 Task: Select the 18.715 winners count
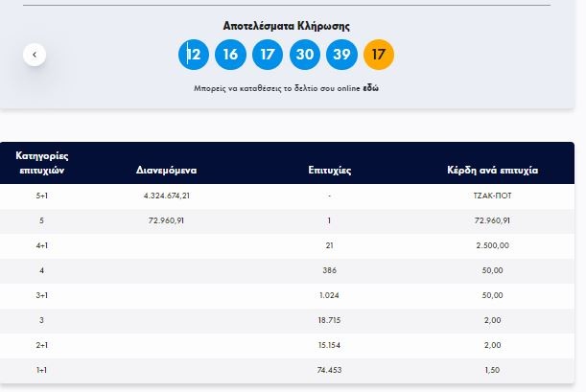point(329,320)
